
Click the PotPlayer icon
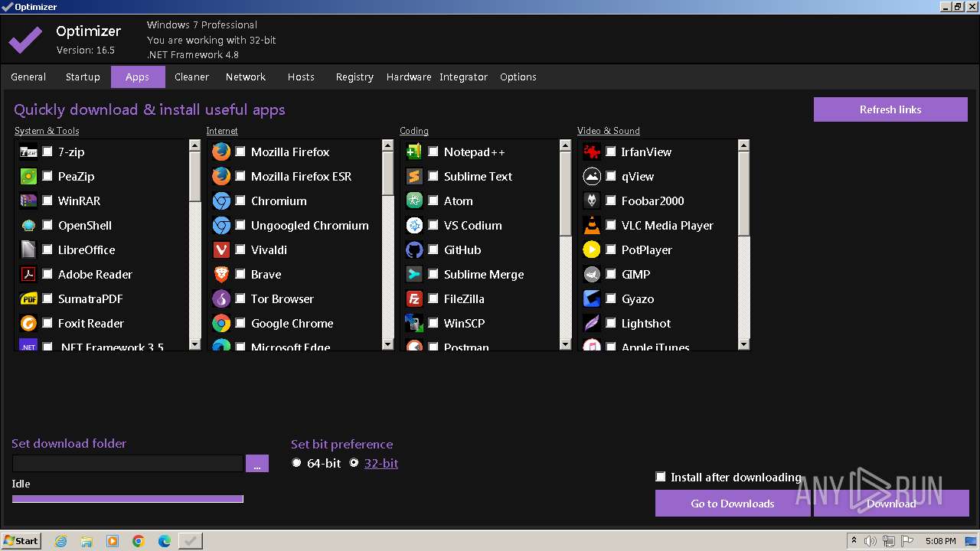pyautogui.click(x=592, y=249)
